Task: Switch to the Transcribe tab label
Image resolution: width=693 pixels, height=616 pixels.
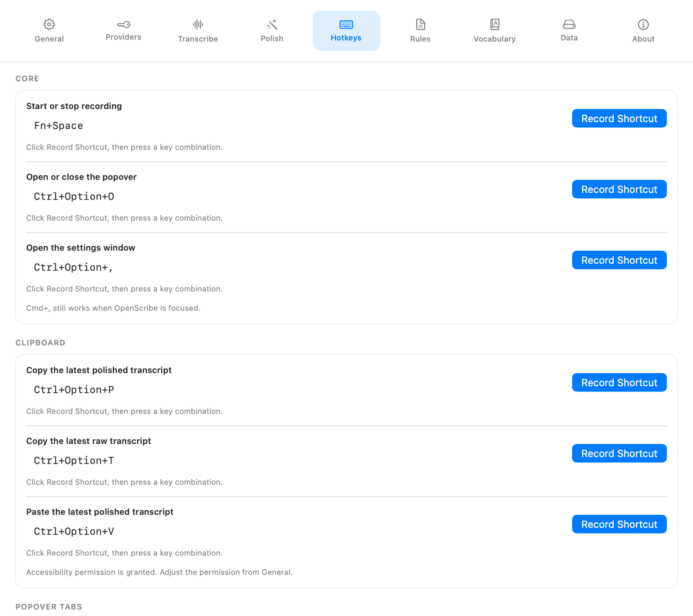Action: coord(198,39)
